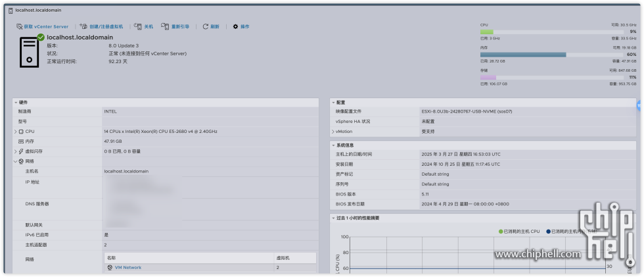Click the vMotion value 受支持
644x277 pixels.
[x=428, y=132]
